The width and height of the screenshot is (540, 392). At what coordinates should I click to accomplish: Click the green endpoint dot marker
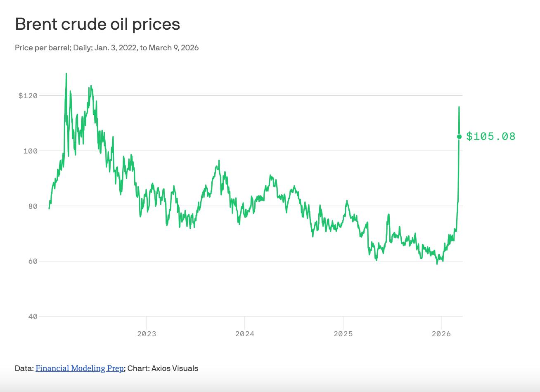click(459, 137)
